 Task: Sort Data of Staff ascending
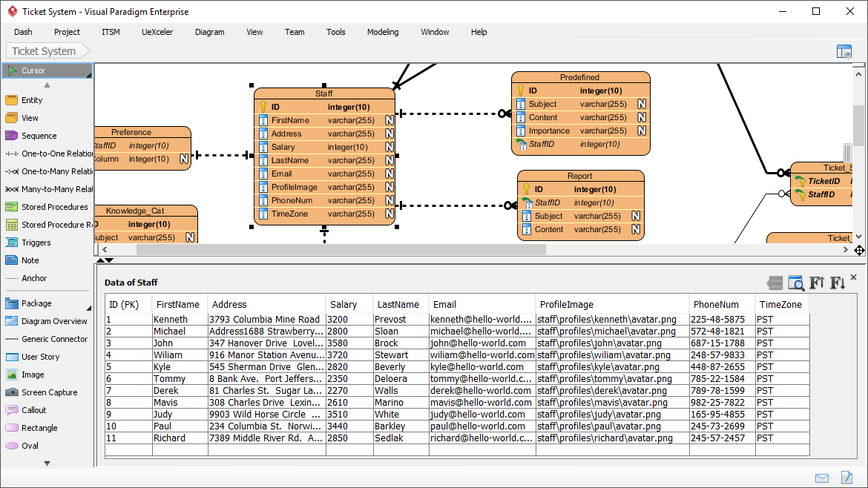pos(816,283)
